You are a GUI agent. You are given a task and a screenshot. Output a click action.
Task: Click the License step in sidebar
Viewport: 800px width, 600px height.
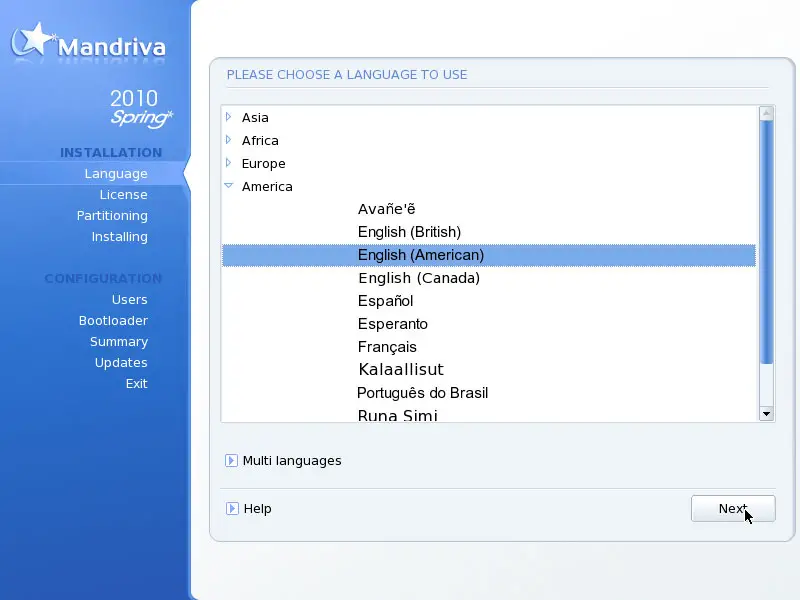123,194
